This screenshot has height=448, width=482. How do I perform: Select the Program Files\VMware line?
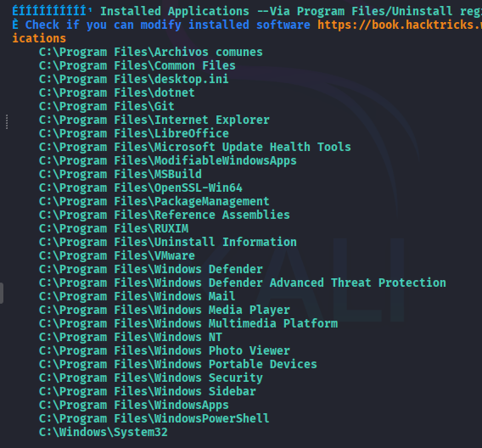point(117,255)
